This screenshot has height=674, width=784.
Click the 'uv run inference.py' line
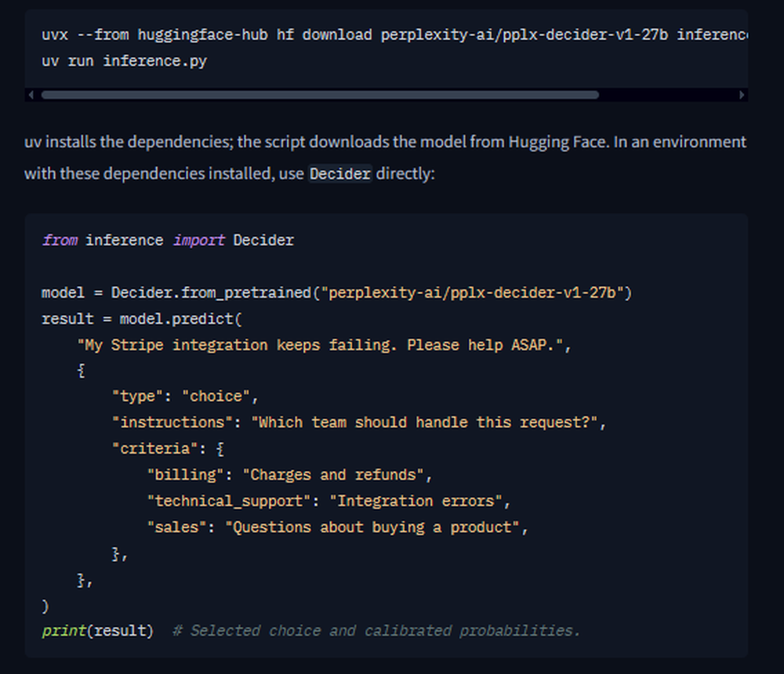(124, 61)
